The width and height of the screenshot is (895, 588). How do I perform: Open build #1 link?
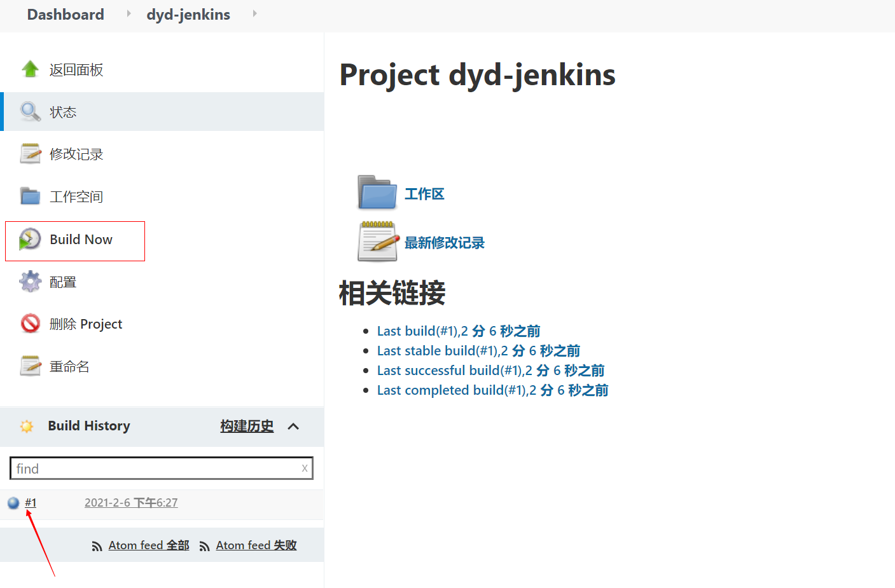pos(31,503)
